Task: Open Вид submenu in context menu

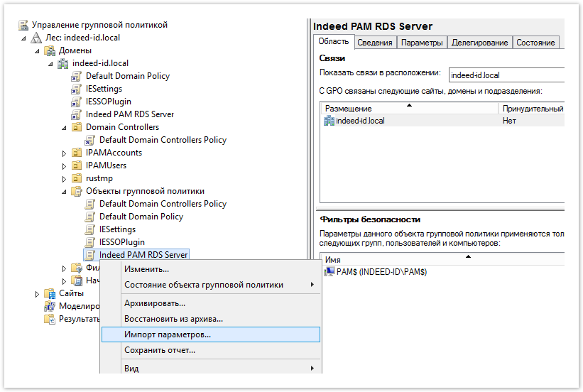Action: pos(131,369)
